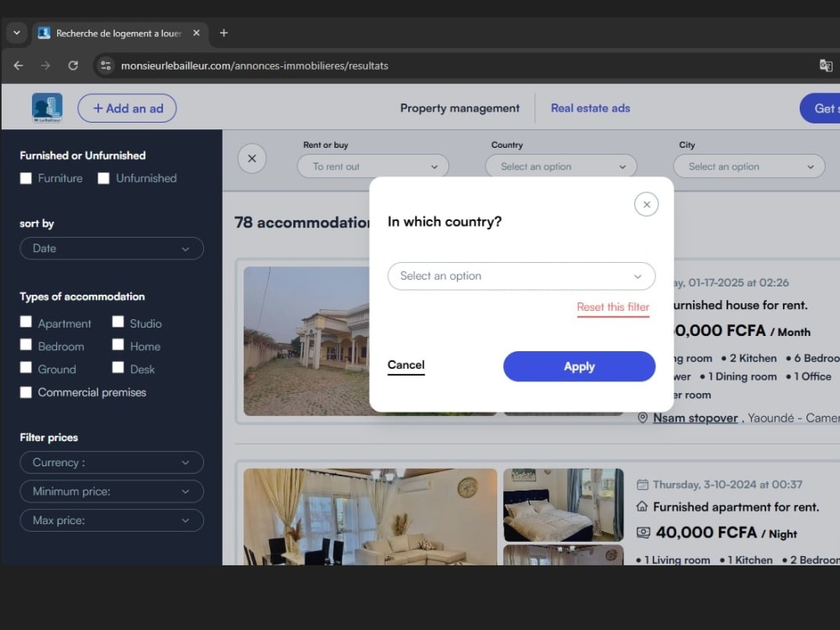840x630 pixels.
Task: Clear filters with the round X button
Action: click(x=252, y=159)
